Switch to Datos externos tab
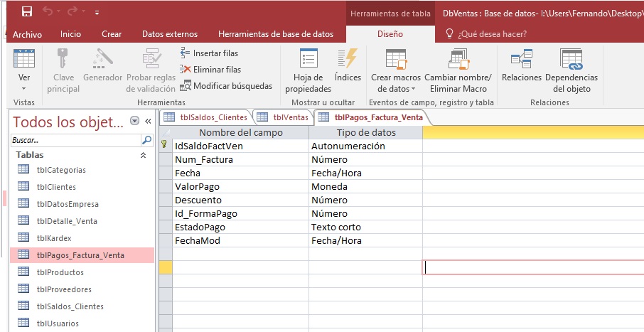 point(170,33)
